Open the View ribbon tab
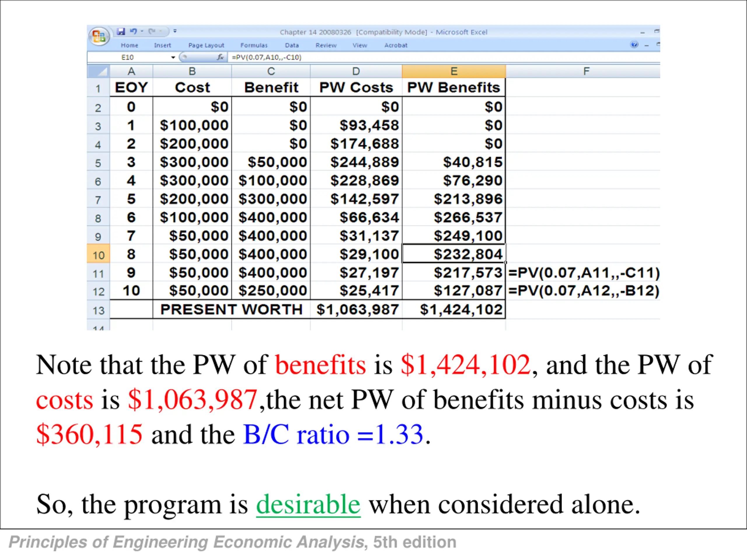The image size is (747, 560). click(x=360, y=45)
